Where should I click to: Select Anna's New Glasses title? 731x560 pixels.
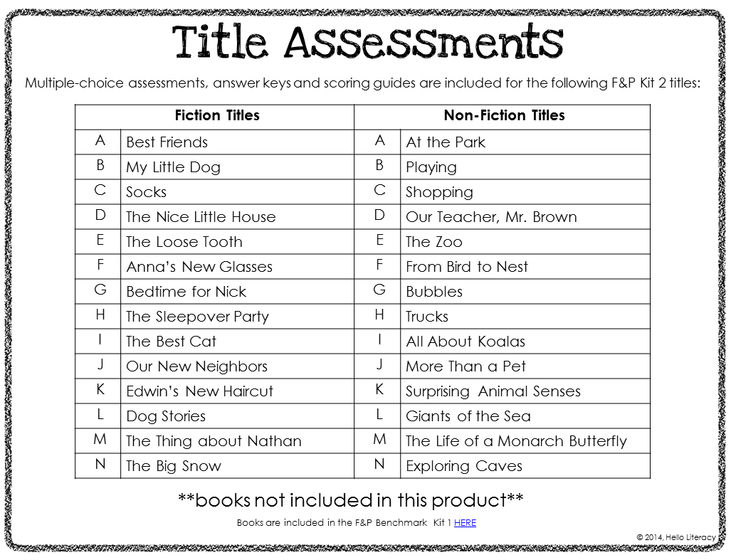(199, 267)
